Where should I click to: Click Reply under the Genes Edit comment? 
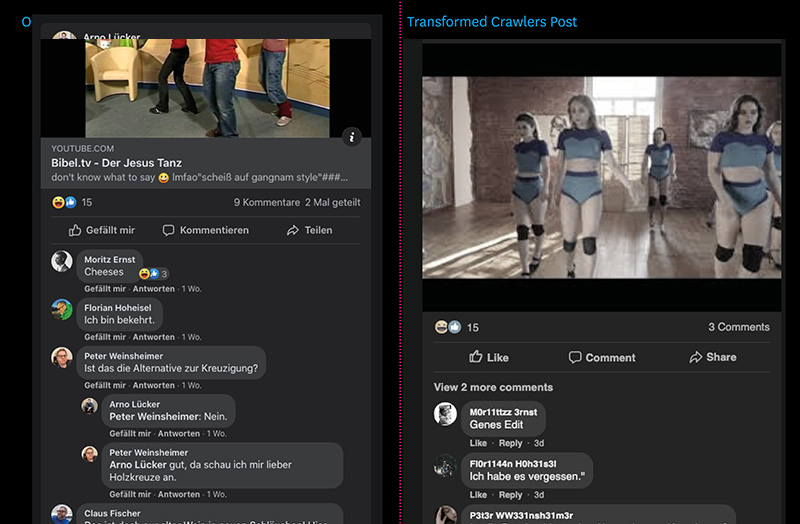click(510, 443)
